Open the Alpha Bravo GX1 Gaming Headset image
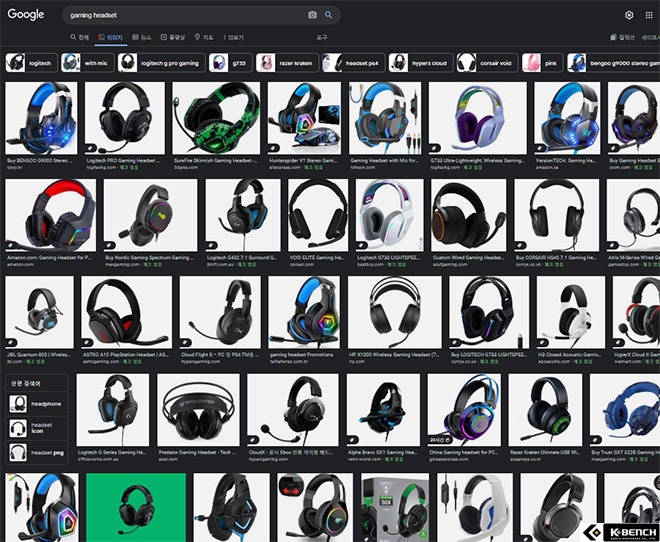The image size is (660, 542). [383, 410]
